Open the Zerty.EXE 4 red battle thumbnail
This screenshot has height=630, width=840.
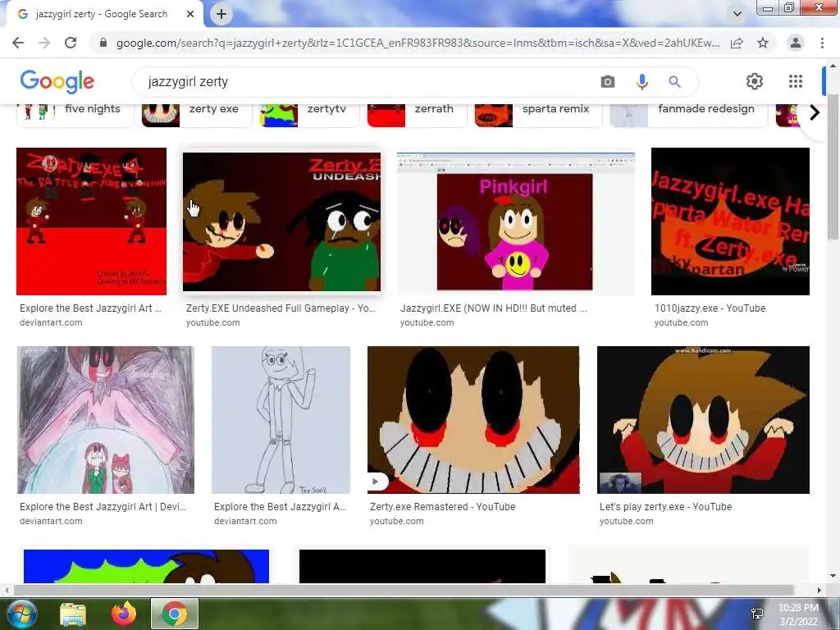click(x=92, y=221)
